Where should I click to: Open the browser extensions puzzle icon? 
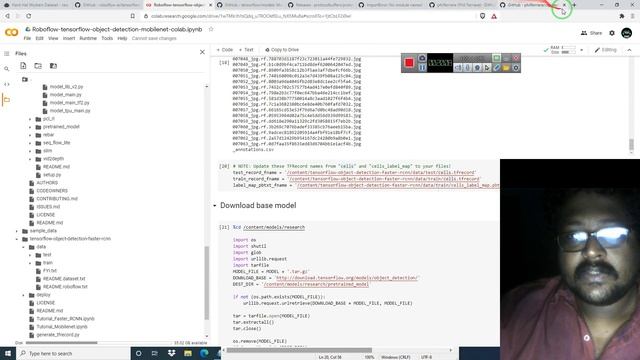[x=622, y=16]
